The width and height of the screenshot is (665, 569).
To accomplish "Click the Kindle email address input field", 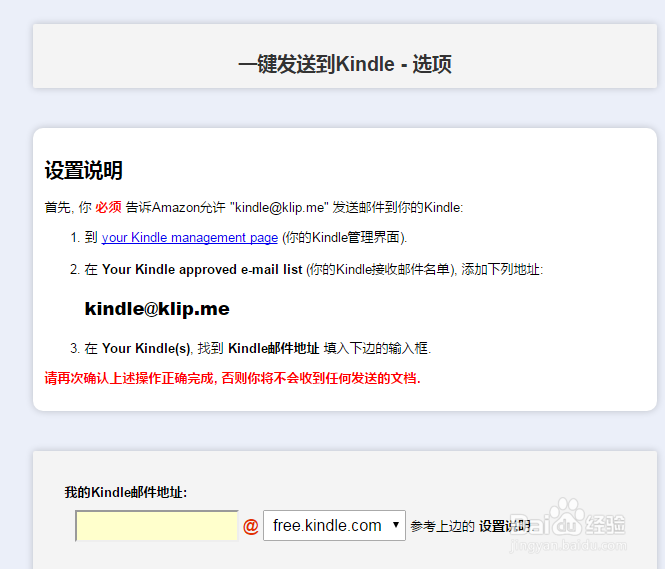I will click(156, 526).
